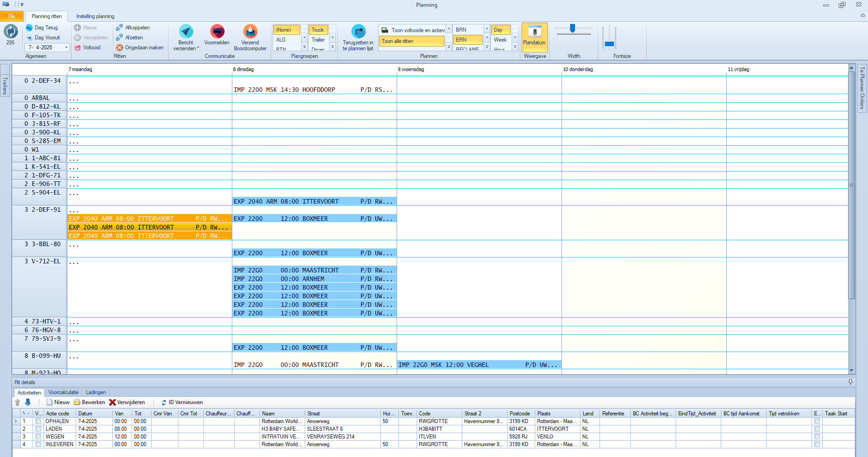The image size is (868, 457).
Task: Toggle the E... column checkbox for row 1
Action: pyautogui.click(x=817, y=421)
